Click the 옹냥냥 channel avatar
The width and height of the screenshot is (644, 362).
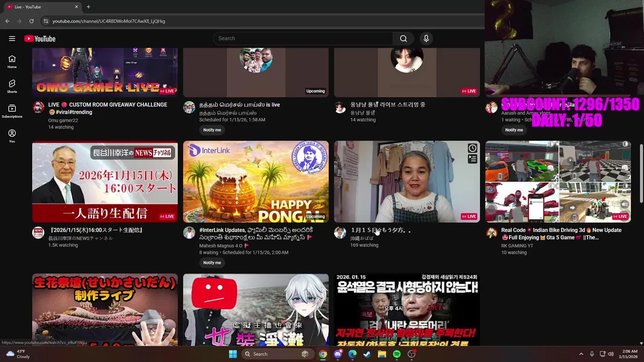[x=340, y=107]
